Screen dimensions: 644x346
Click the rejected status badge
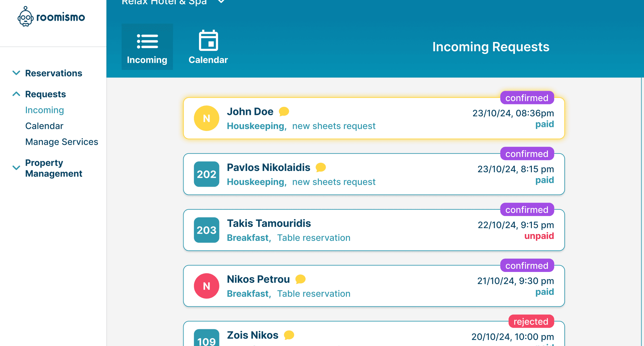tap(531, 321)
